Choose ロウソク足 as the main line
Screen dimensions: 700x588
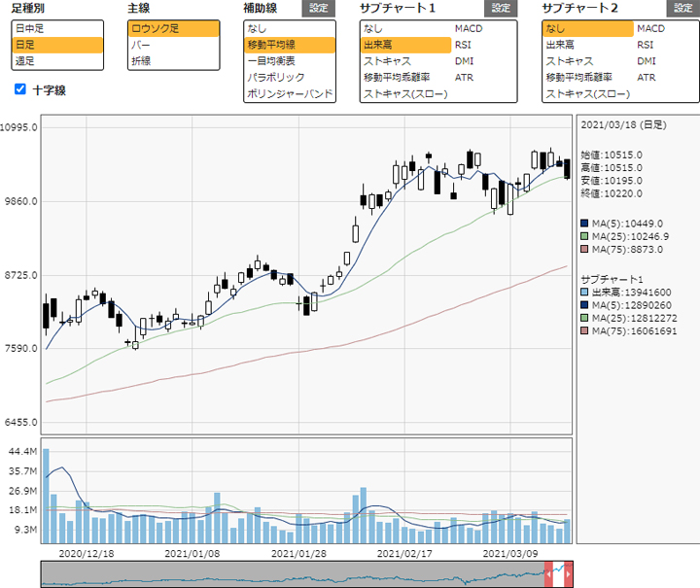click(174, 28)
